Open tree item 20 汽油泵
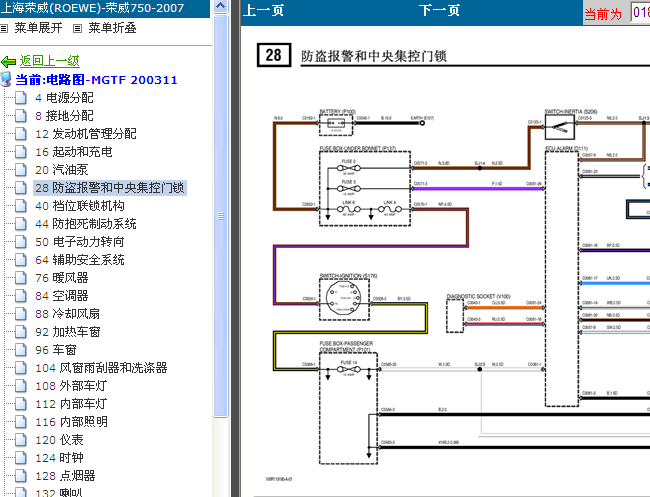The height and width of the screenshot is (497, 650). pyautogui.click(x=62, y=170)
